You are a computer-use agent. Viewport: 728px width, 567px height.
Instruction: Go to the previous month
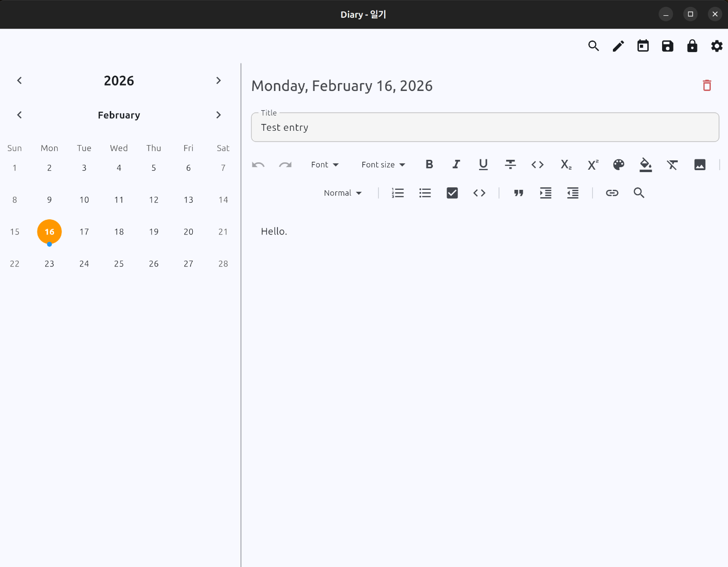(20, 115)
